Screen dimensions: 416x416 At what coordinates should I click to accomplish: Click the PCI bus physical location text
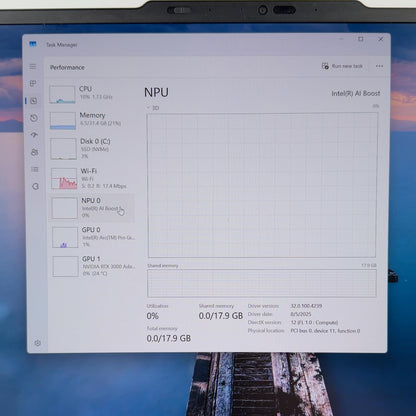325,331
